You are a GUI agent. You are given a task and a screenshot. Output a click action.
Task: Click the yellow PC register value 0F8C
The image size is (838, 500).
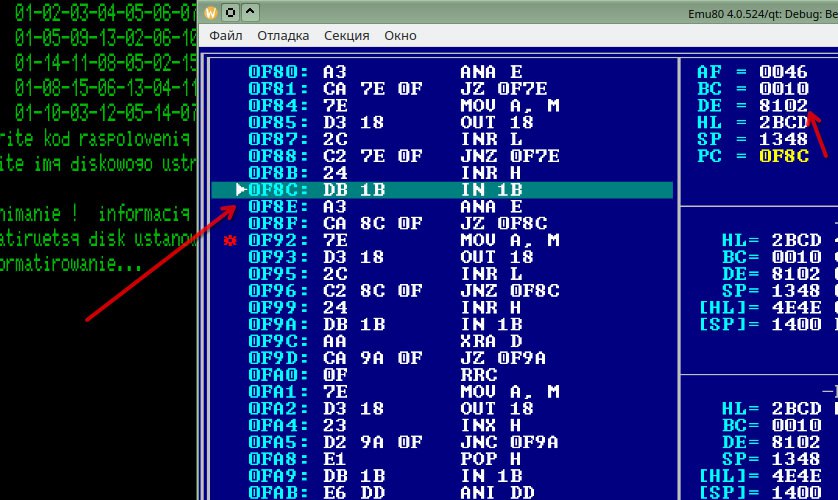(783, 157)
